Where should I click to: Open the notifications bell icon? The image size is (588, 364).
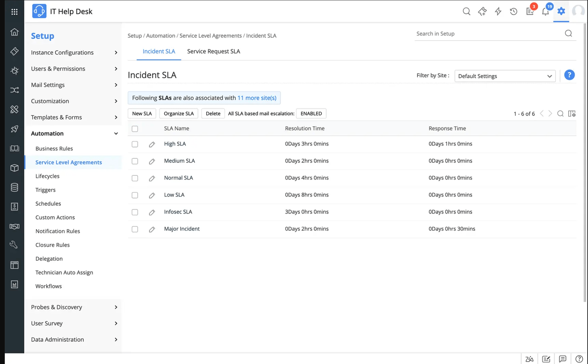coord(545,12)
